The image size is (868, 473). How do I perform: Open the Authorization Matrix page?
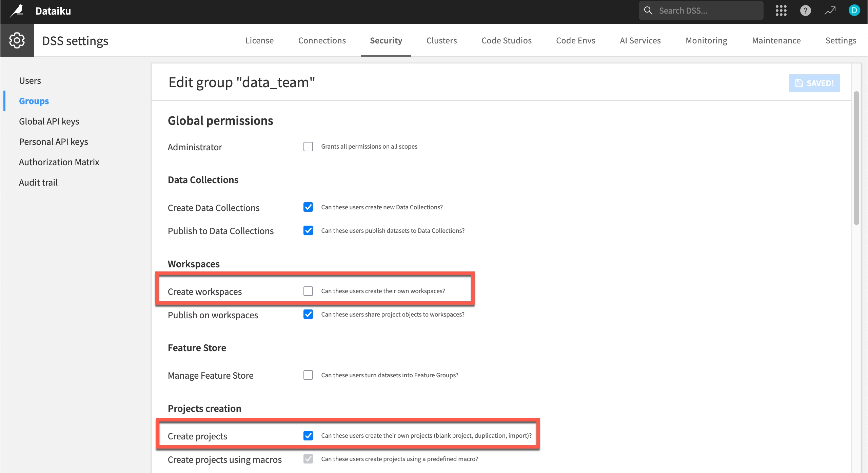pyautogui.click(x=59, y=162)
